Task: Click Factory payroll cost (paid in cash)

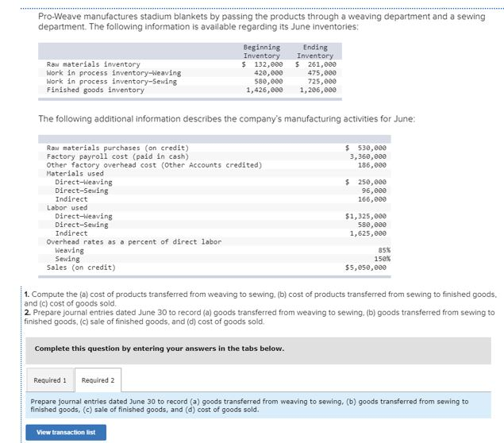Action: (x=117, y=156)
